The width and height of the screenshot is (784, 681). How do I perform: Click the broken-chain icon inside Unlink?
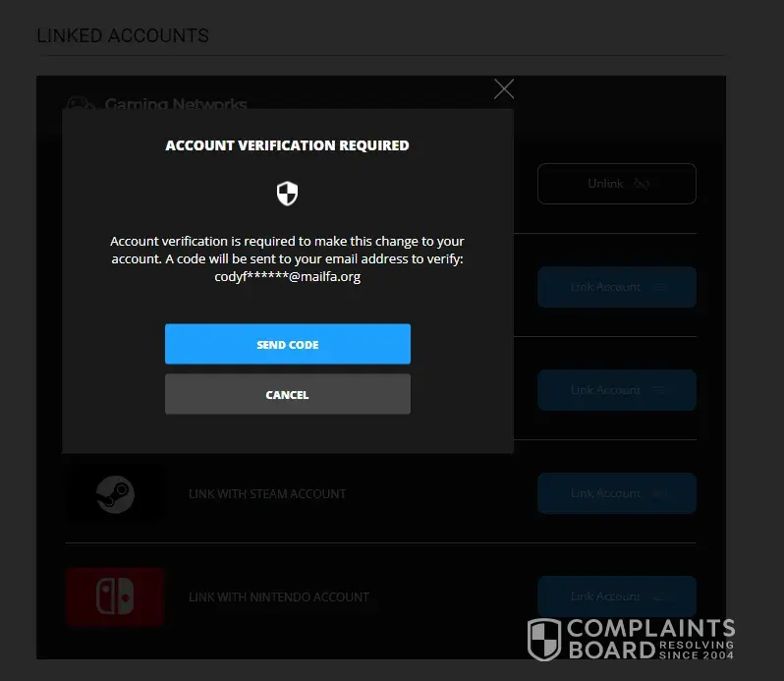[642, 184]
